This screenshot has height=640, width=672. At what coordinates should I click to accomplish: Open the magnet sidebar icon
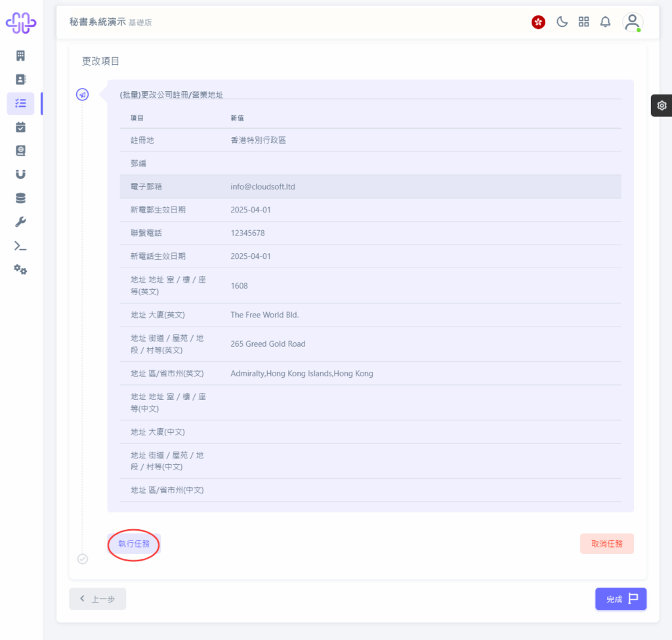(x=20, y=174)
